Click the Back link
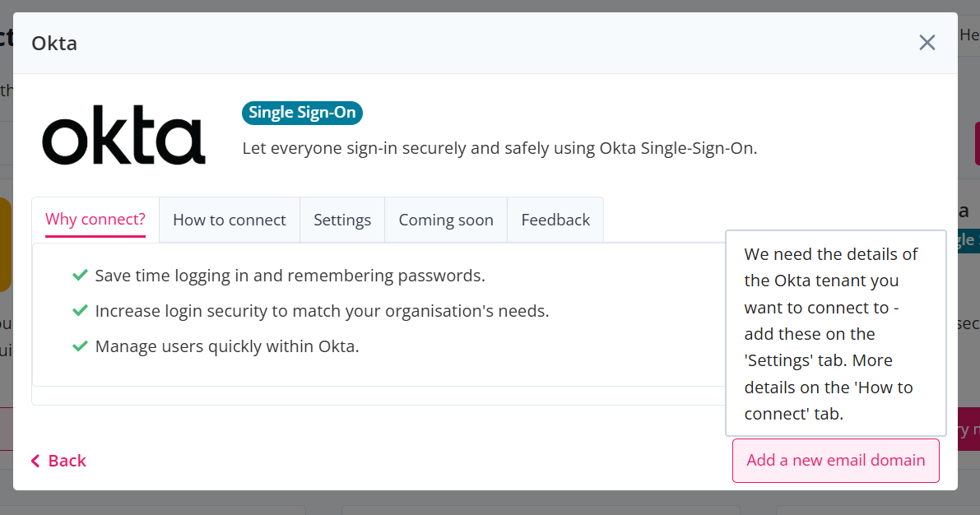 pos(58,462)
